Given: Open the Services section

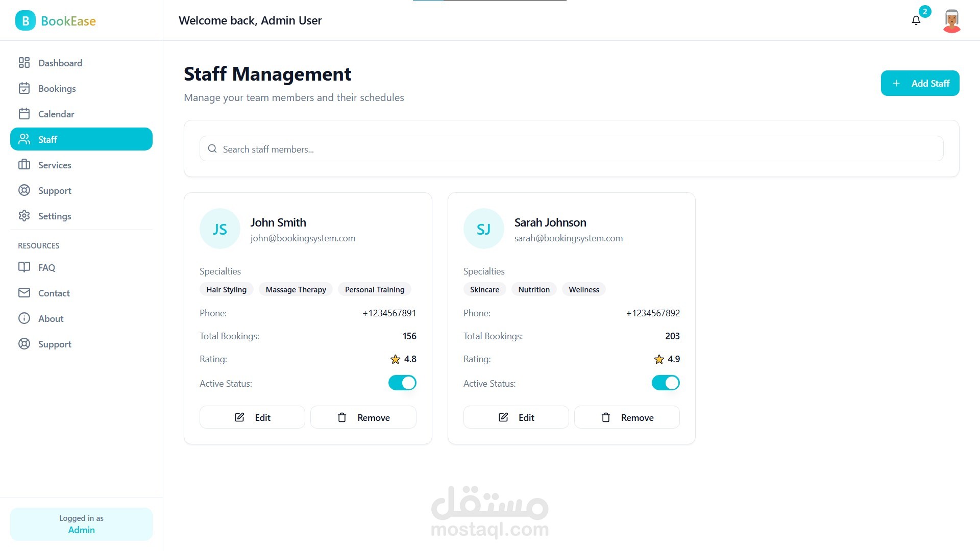Looking at the screenshot, I should (x=55, y=165).
